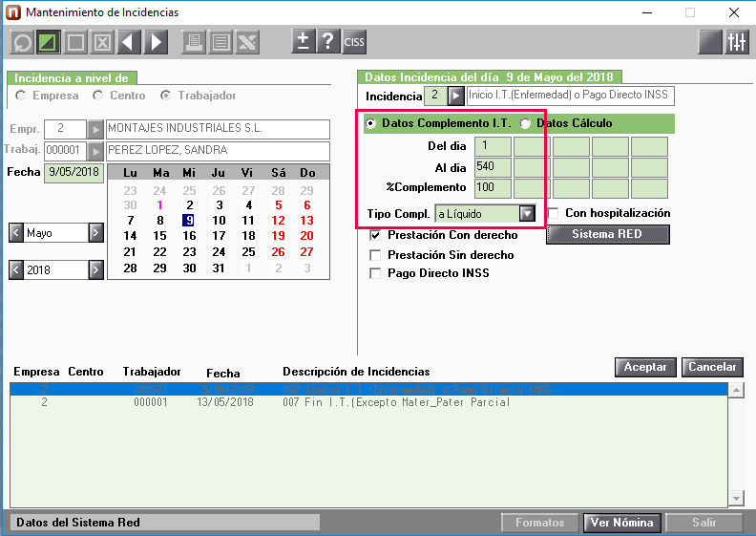Click the printer toolbar icon
This screenshot has height=536, width=756.
pyautogui.click(x=194, y=42)
